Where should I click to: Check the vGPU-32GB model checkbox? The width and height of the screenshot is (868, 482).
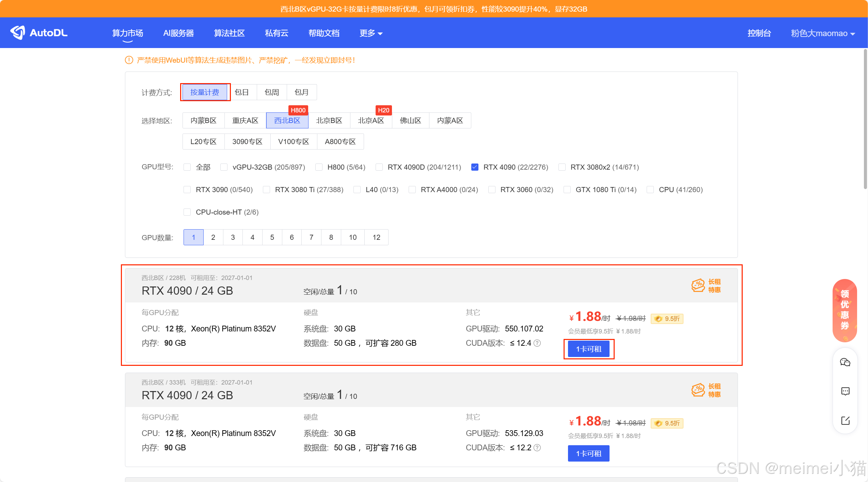(224, 167)
